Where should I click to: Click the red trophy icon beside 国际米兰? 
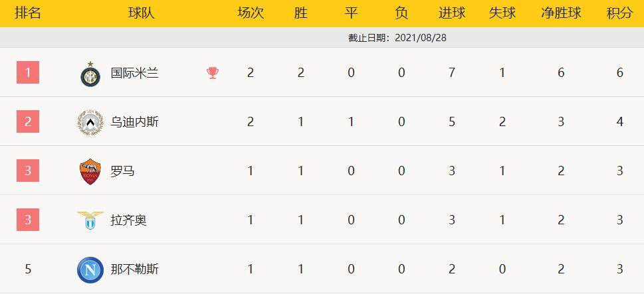click(213, 73)
